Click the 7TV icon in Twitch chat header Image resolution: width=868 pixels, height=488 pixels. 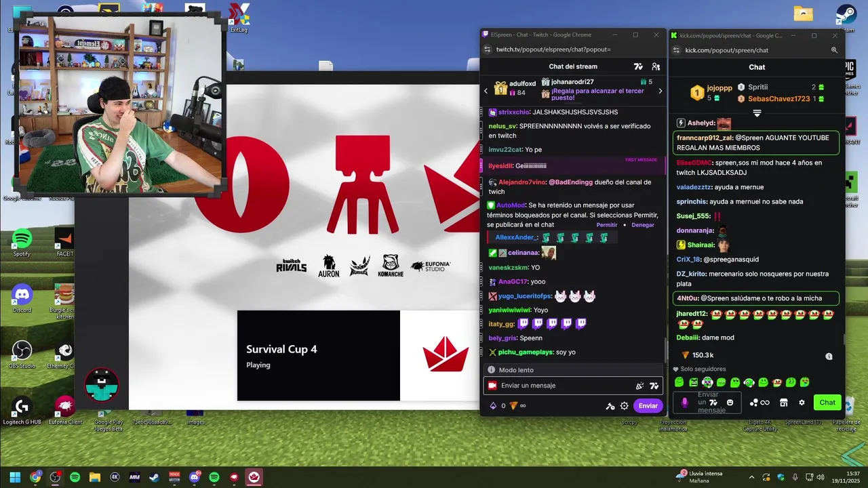tap(638, 66)
